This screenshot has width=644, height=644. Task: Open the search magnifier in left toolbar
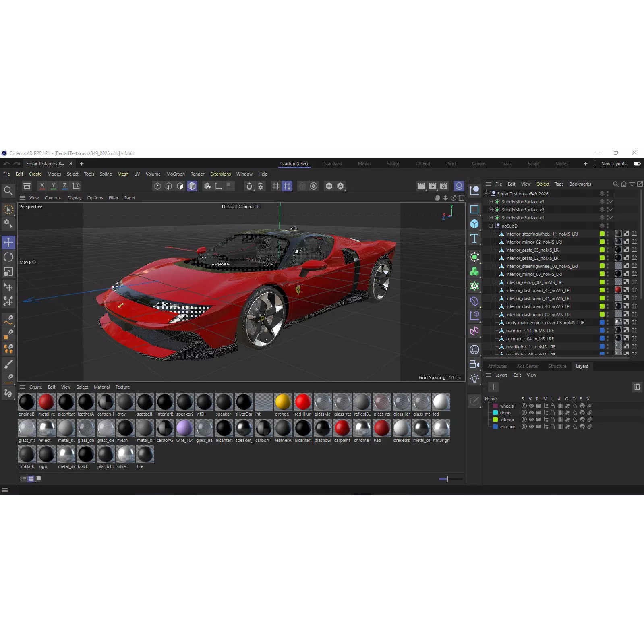tap(8, 191)
